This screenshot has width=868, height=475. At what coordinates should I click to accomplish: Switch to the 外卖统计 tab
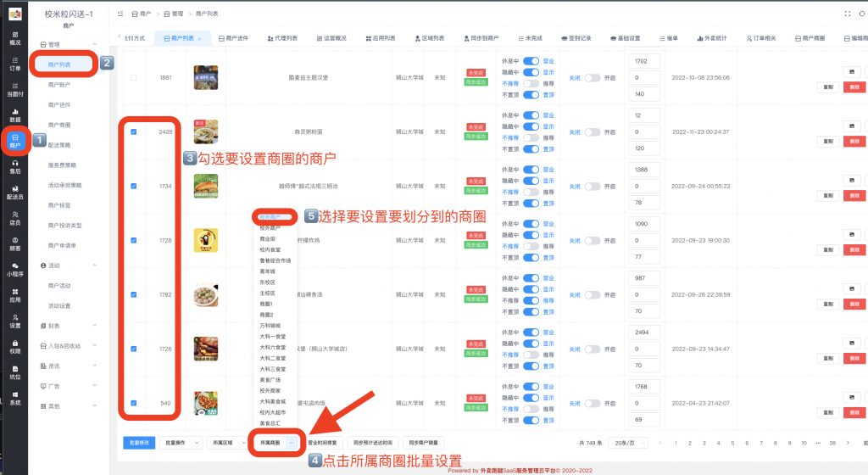coord(712,38)
